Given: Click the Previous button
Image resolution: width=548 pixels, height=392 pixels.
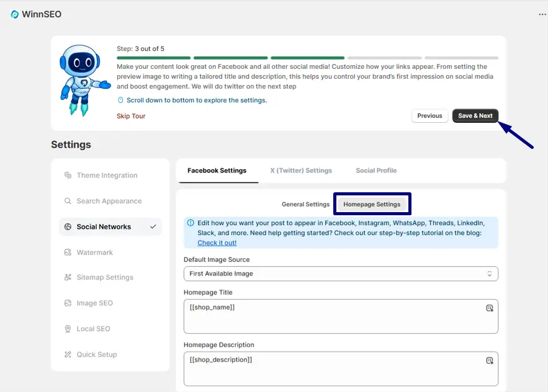Looking at the screenshot, I should 429,115.
